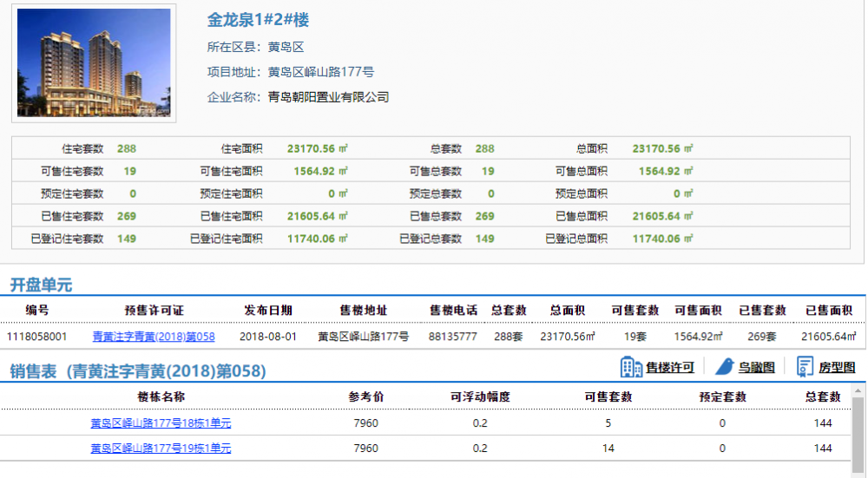The width and height of the screenshot is (868, 478).
Task: Open building 黄岛区峄山路177号18栋1单元
Action: [161, 423]
